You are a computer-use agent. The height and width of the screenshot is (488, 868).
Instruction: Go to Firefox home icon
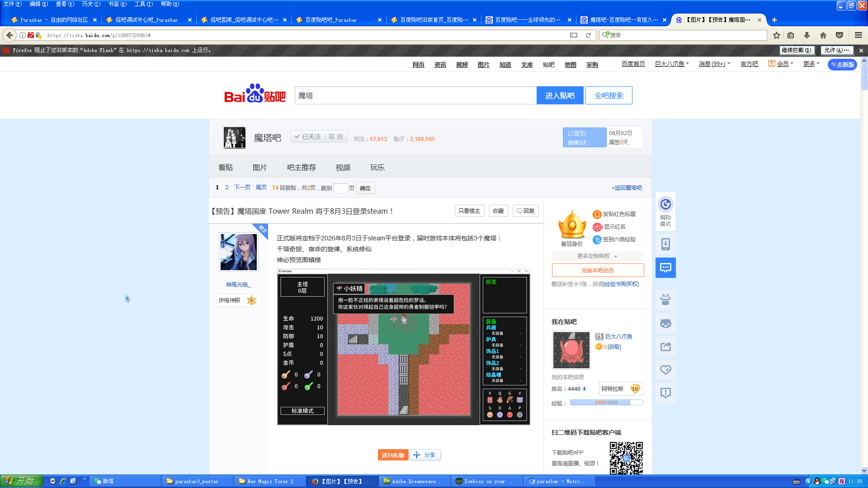pos(823,35)
